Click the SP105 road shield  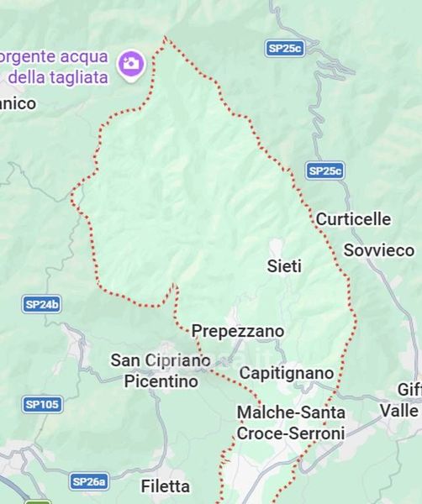43,404
